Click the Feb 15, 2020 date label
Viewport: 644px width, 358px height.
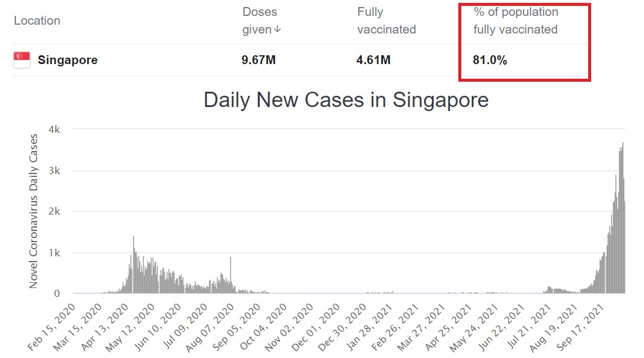(51, 327)
